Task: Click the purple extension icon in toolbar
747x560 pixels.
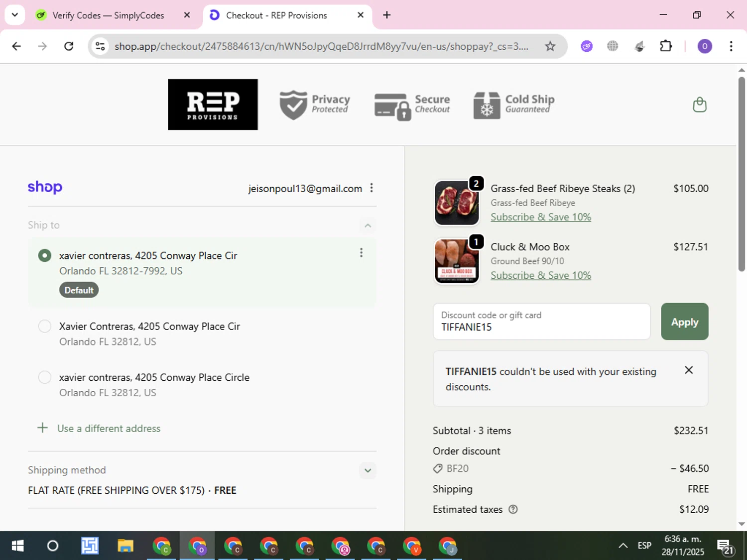Action: (587, 46)
